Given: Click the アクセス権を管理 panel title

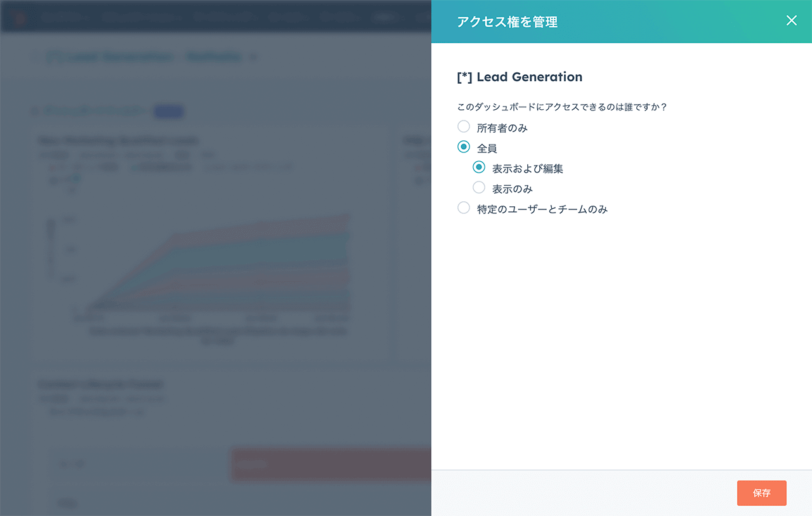Looking at the screenshot, I should point(507,22).
